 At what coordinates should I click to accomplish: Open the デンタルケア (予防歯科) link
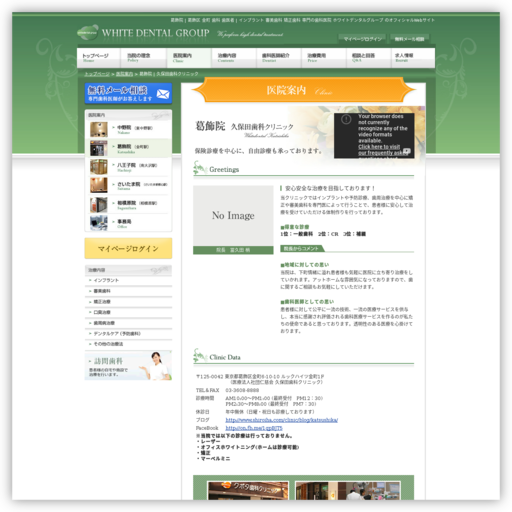(x=128, y=334)
